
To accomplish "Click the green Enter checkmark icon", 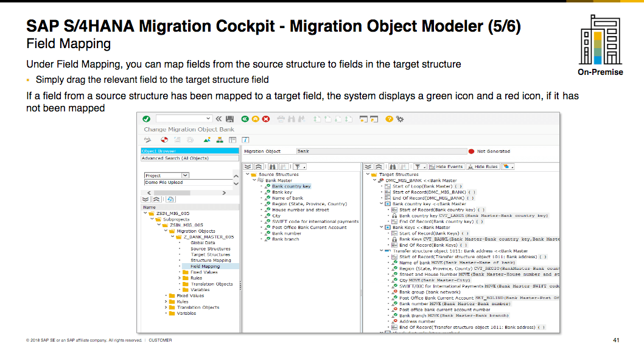I will point(146,119).
